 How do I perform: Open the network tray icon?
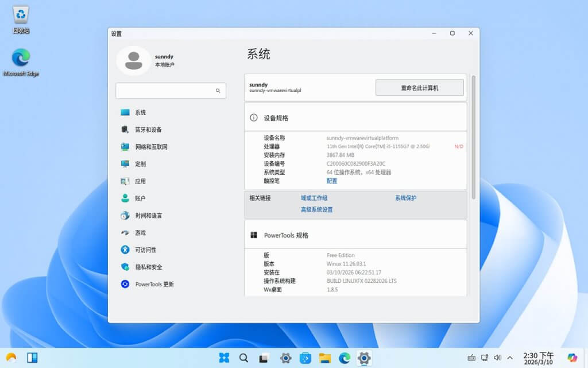click(485, 358)
